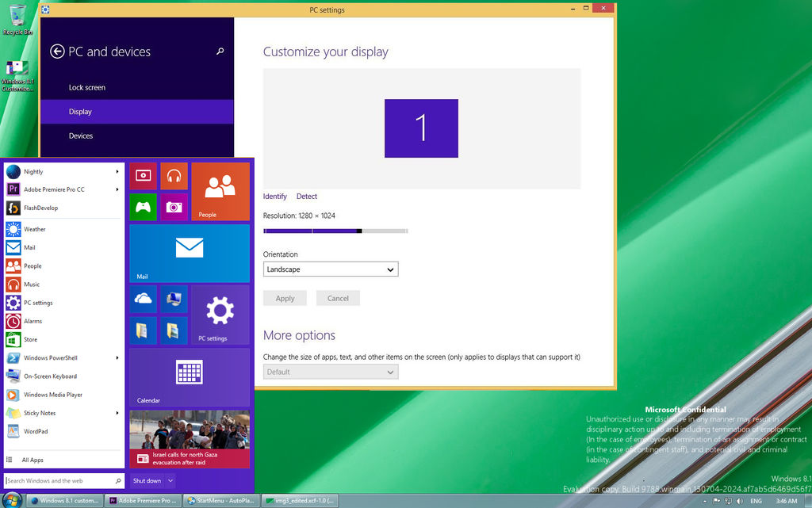Viewport: 812px width, 508px height.
Task: Click the Identify link under the display preview
Action: 275,196
